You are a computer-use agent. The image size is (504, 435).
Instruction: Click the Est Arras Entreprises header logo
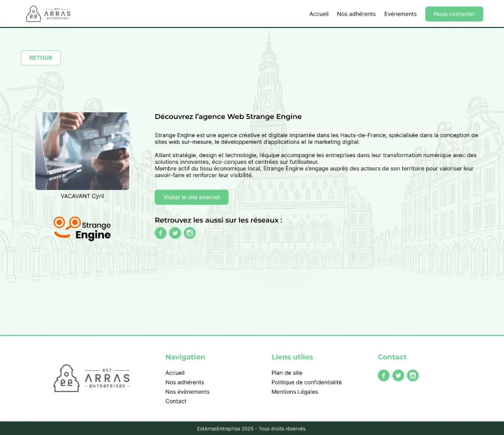48,14
